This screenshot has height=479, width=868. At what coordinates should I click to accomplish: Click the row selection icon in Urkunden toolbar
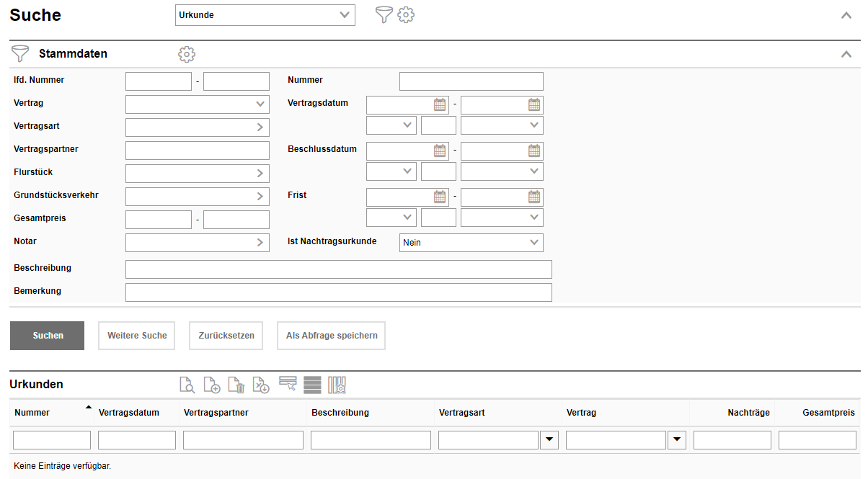(288, 384)
